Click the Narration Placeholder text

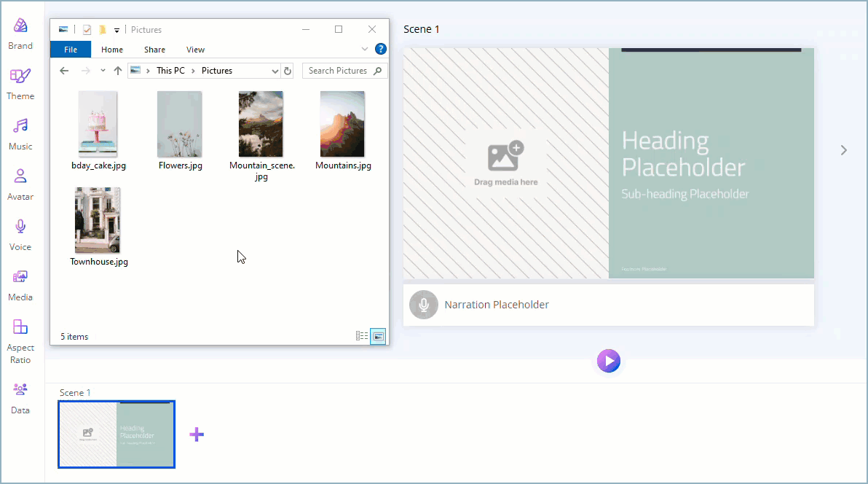pyautogui.click(x=497, y=305)
